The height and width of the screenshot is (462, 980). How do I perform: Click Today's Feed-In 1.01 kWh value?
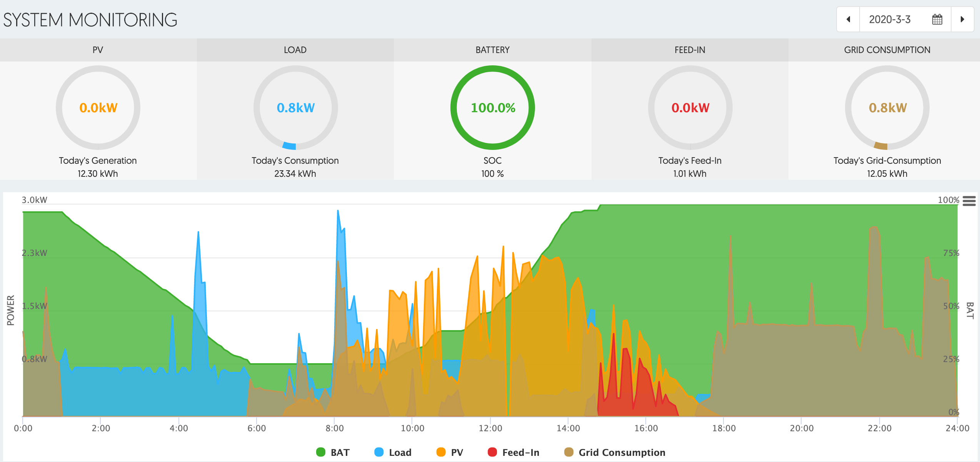(690, 174)
